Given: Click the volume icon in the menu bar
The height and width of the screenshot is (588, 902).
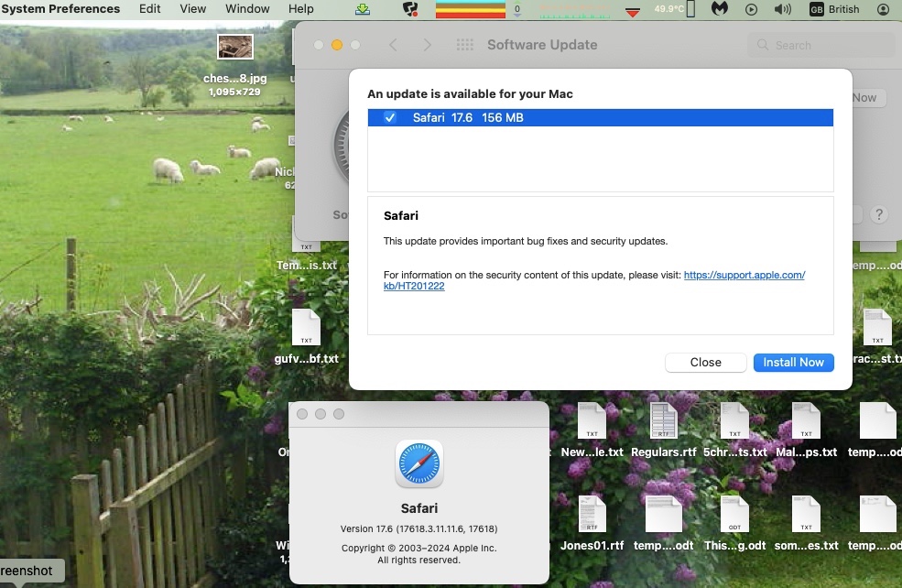Looking at the screenshot, I should [780, 9].
